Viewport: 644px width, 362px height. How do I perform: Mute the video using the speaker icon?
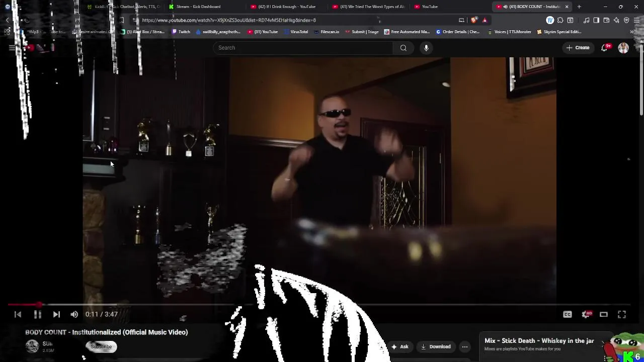[x=74, y=314]
